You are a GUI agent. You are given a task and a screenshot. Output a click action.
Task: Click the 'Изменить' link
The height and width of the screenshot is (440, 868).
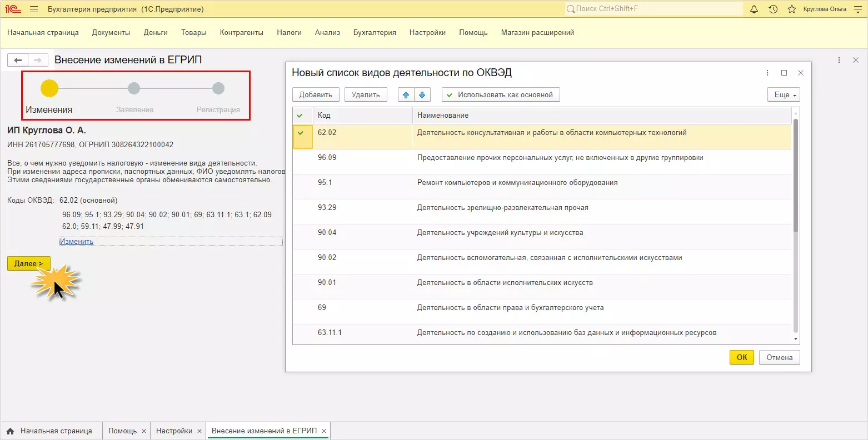[x=77, y=242]
